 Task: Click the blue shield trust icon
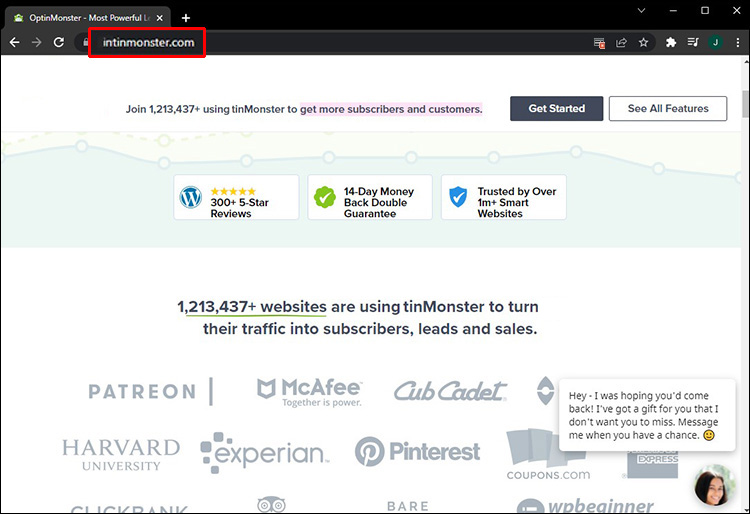click(458, 197)
